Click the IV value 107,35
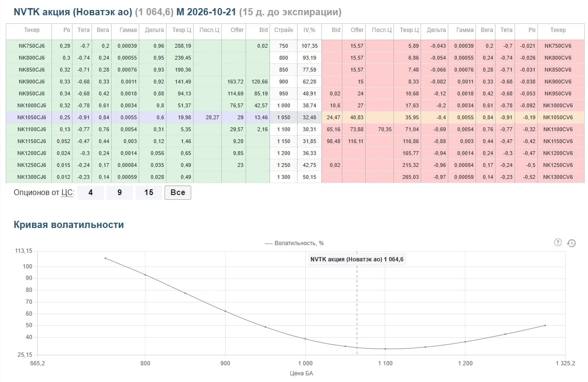Image resolution: width=588 pixels, height=382 pixels. 310,46
